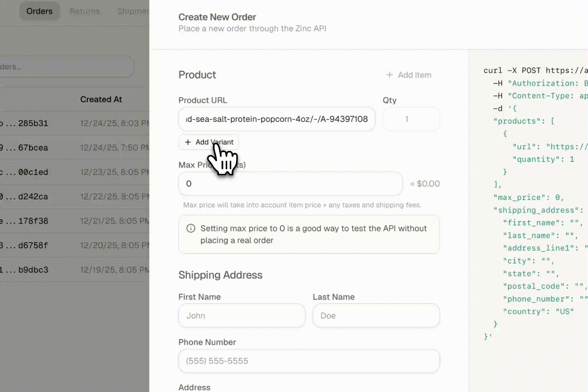Click the search orders field
The image size is (588, 392).
(x=67, y=66)
